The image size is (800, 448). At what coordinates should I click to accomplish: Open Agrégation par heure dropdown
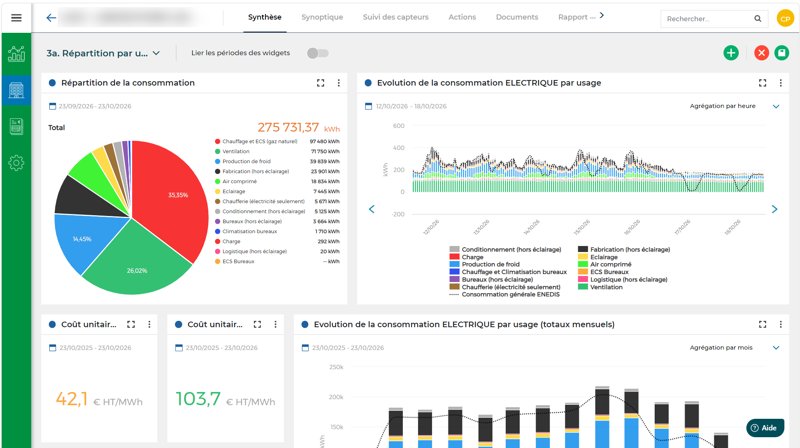(734, 106)
